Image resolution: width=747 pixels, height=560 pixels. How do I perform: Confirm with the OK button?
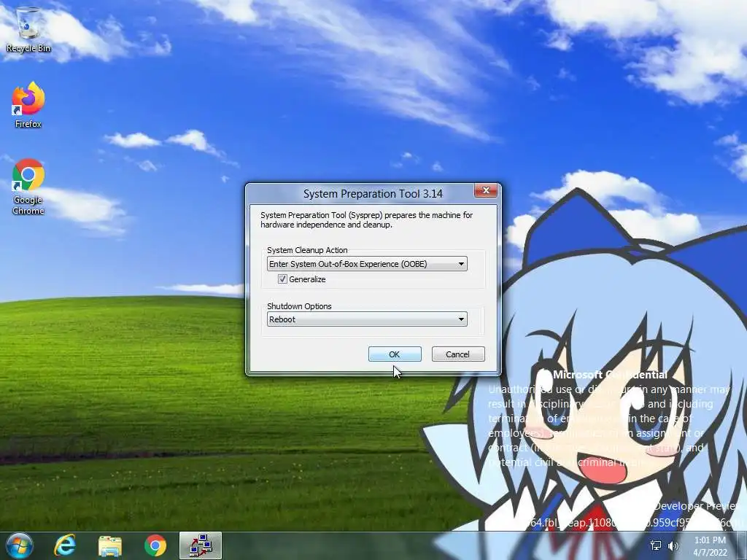click(x=395, y=354)
